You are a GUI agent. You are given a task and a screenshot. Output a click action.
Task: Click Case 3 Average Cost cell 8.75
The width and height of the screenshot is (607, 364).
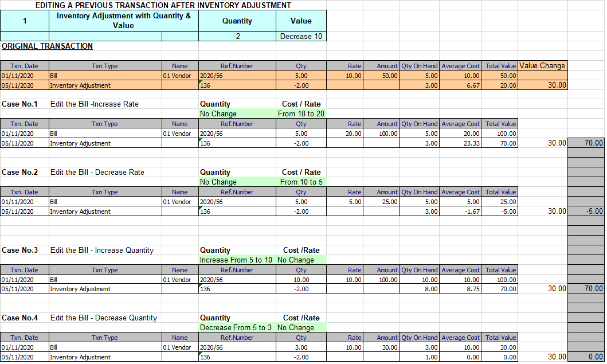(x=460, y=289)
